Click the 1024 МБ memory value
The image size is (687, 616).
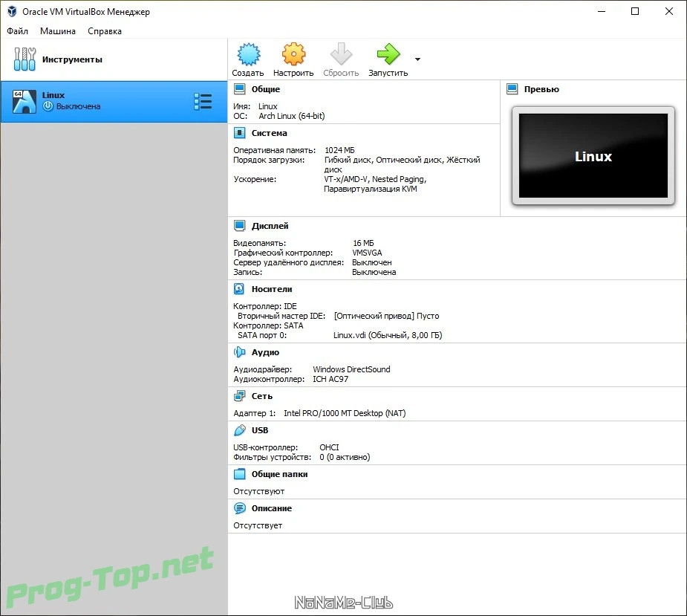(339, 150)
